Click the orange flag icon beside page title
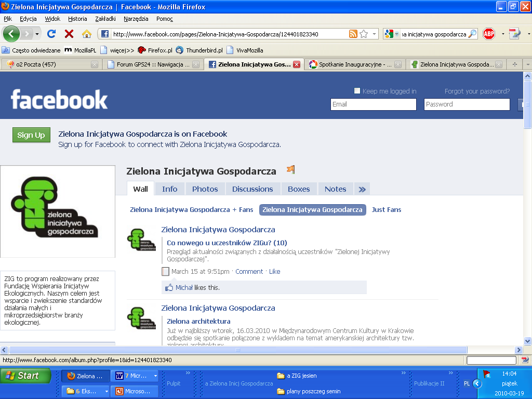532x399 pixels. pos(291,169)
